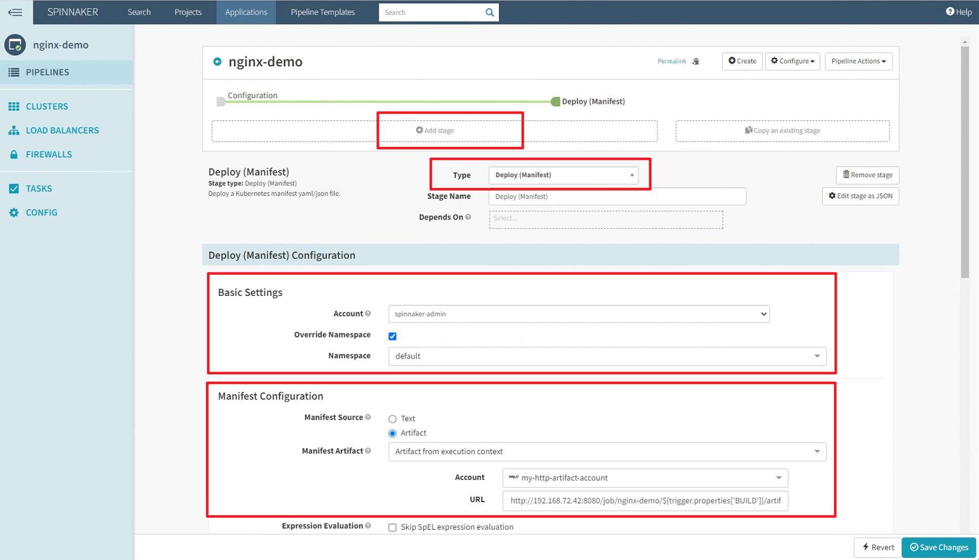Open the stage Type dropdown

[x=563, y=175]
